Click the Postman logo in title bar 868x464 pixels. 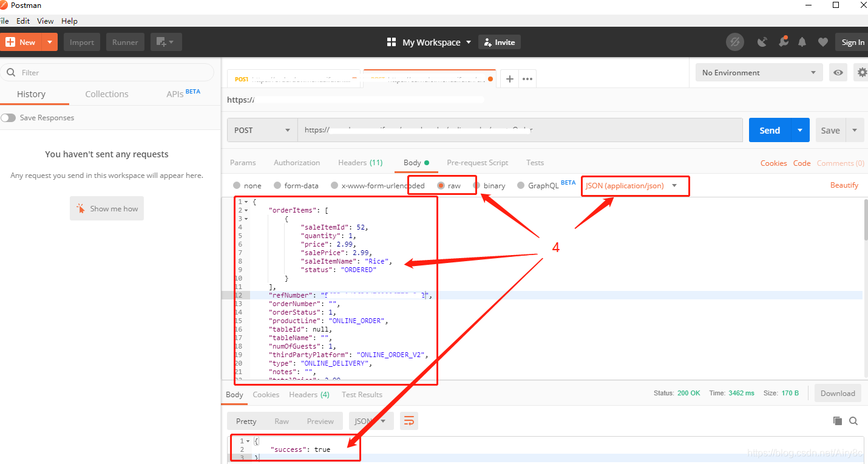4,5
